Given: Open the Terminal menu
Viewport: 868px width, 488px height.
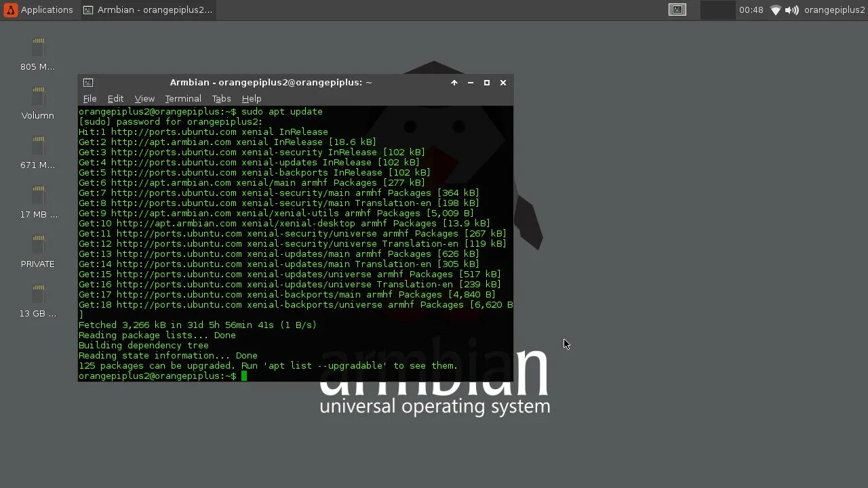Looking at the screenshot, I should pyautogui.click(x=183, y=98).
